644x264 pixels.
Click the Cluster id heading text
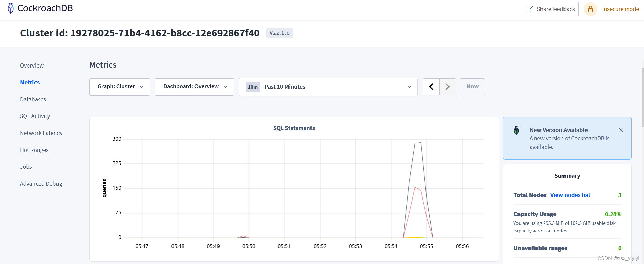[x=140, y=33]
